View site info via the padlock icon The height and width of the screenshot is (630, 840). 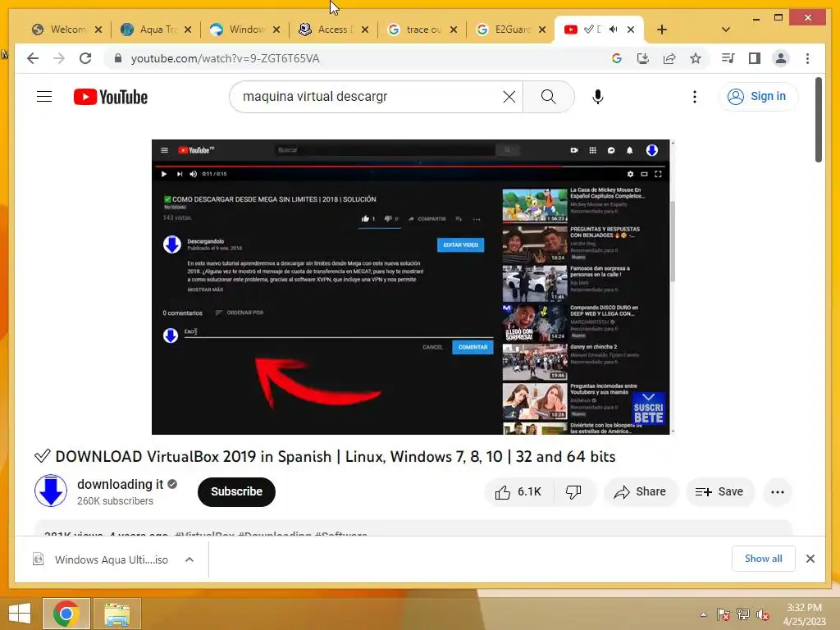coord(118,58)
